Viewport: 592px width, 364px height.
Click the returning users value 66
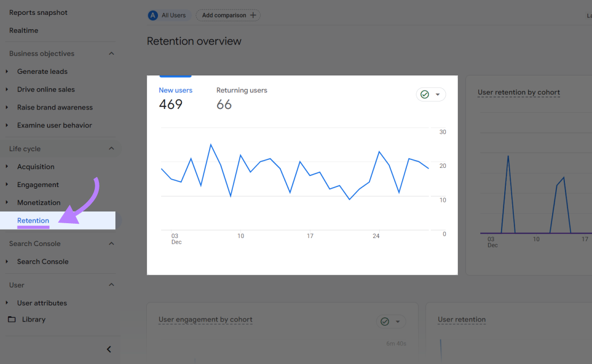(x=224, y=105)
